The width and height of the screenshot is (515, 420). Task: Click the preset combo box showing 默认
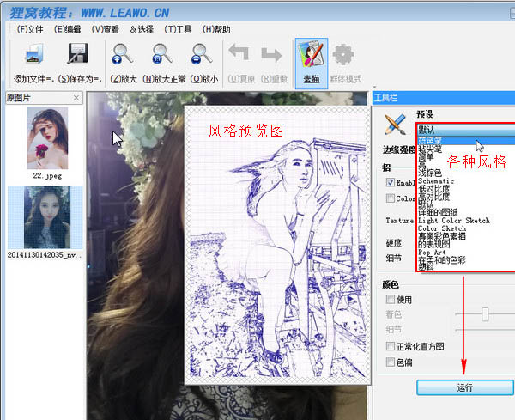(466, 130)
